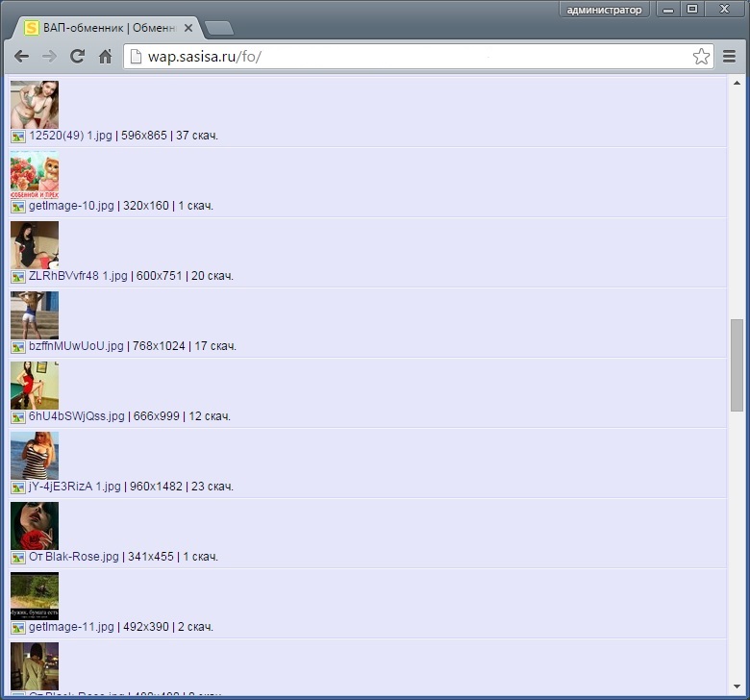Click the vertical scrollbar thumb
Image resolution: width=750 pixels, height=700 pixels.
(737, 365)
